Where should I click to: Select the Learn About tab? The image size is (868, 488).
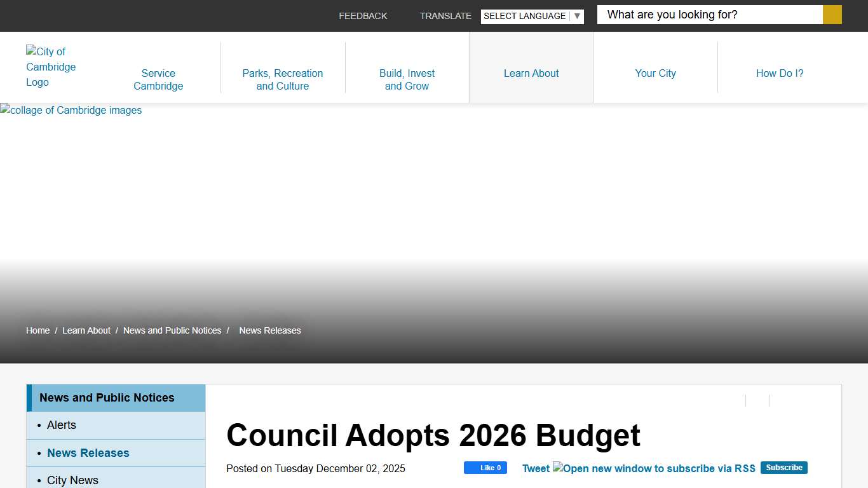(531, 73)
